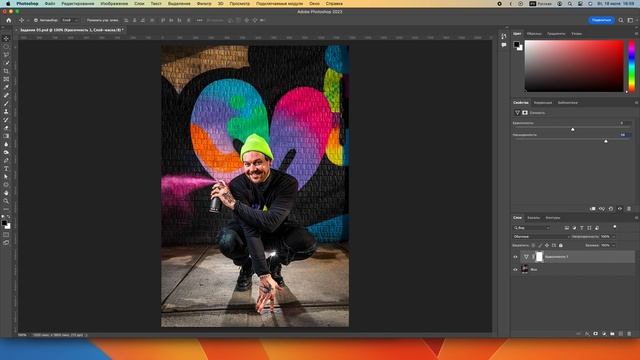The height and width of the screenshot is (360, 640).
Task: Click the Красочность vibrance slider handle
Action: pyautogui.click(x=573, y=129)
